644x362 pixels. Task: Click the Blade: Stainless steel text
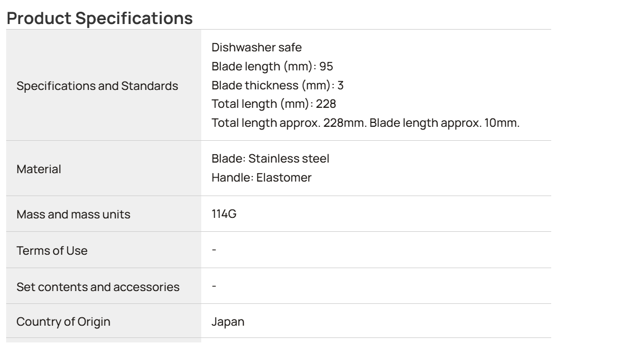point(270,159)
